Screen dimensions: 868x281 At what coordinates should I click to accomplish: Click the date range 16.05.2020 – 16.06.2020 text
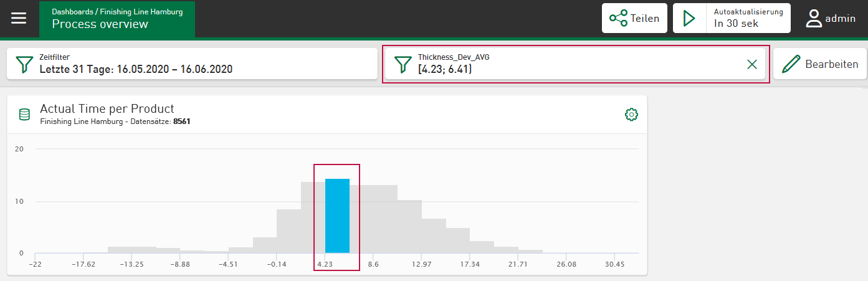(175, 69)
